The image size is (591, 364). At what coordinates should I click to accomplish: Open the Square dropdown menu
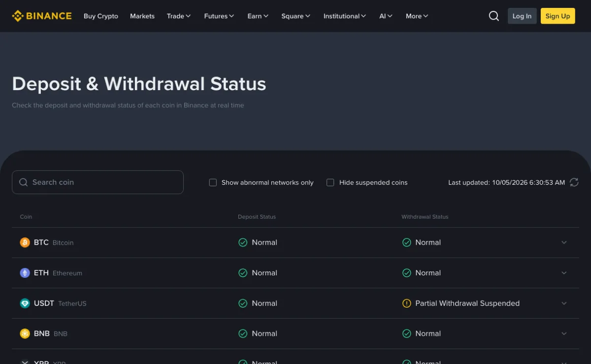pyautogui.click(x=296, y=16)
